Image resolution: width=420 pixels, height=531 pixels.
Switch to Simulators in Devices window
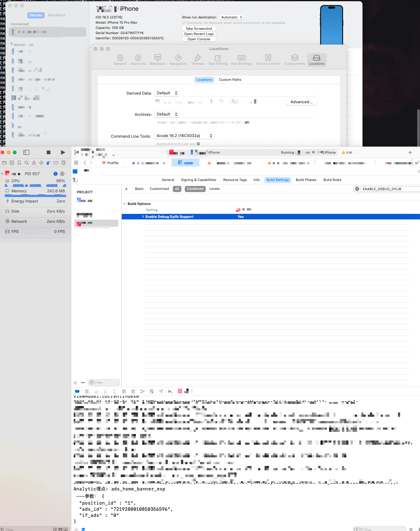coord(57,15)
